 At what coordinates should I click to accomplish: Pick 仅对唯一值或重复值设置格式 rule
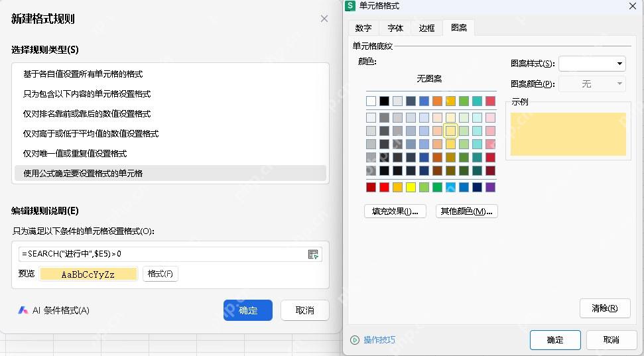coord(170,154)
